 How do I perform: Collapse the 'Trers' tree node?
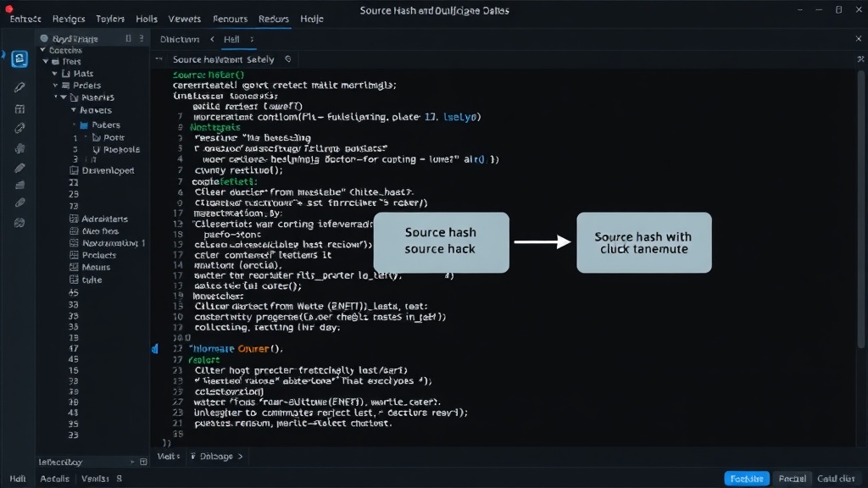tap(46, 61)
